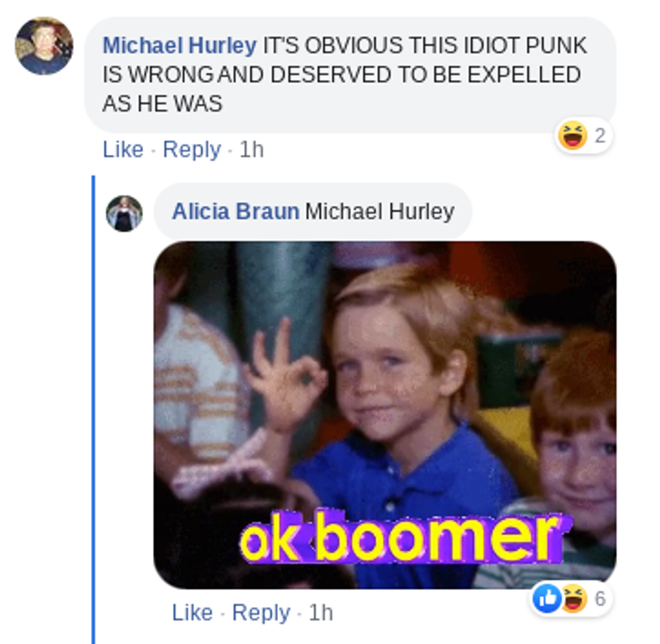Open the tagged Michael Hurley mention in the reply
The image size is (660, 644).
click(x=380, y=212)
